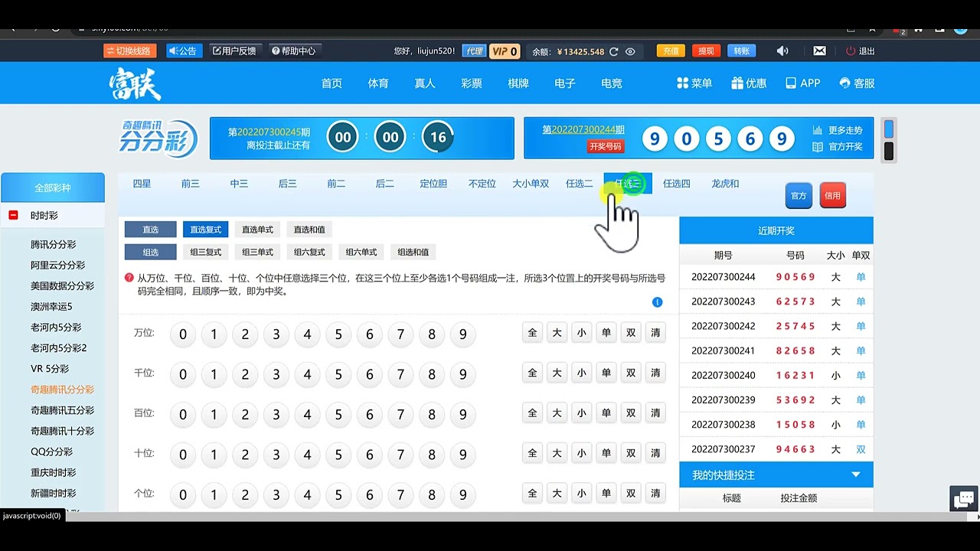The height and width of the screenshot is (551, 980).
Task: Open the chat bubble widget
Action: [964, 499]
